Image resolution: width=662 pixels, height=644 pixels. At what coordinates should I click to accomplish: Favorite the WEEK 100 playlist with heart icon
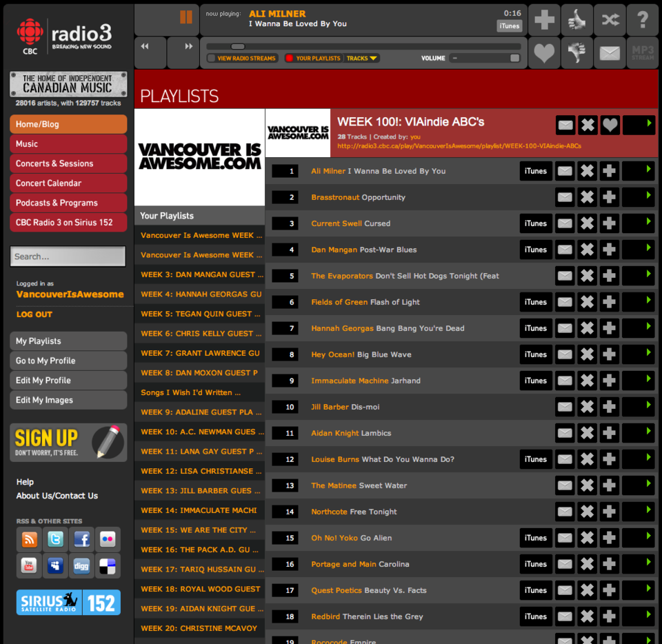(610, 125)
